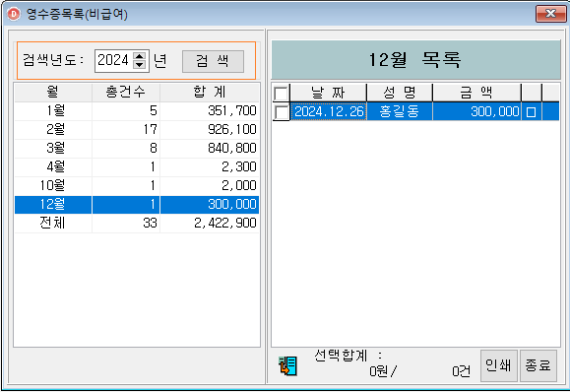The image size is (570, 392).
Task: Select the 10월 row
Action: coord(137,185)
